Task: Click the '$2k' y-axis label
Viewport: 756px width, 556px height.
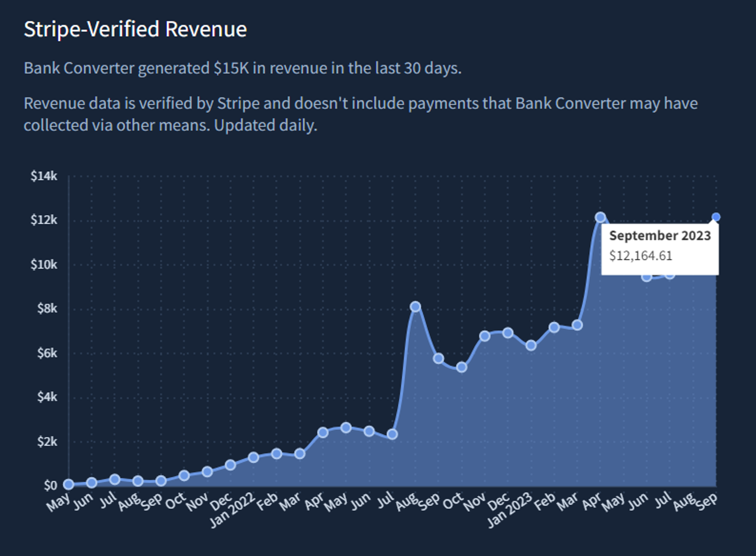Action: tap(47, 441)
